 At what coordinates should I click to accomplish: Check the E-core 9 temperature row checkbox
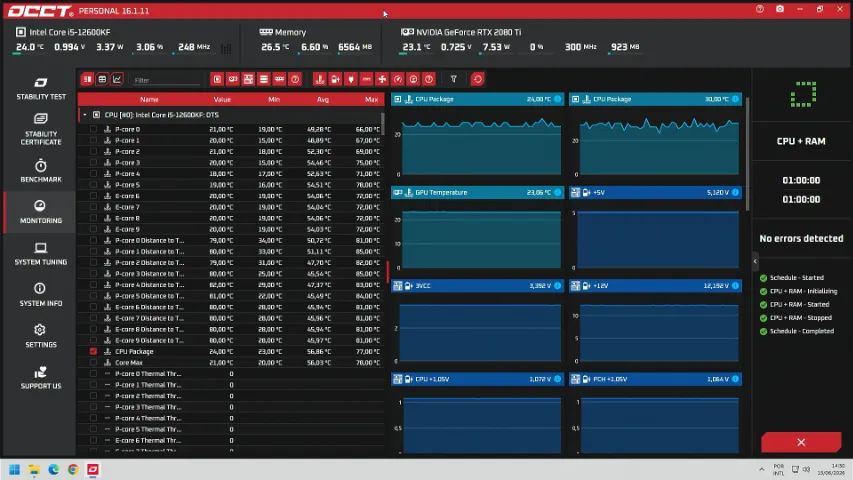click(x=93, y=229)
